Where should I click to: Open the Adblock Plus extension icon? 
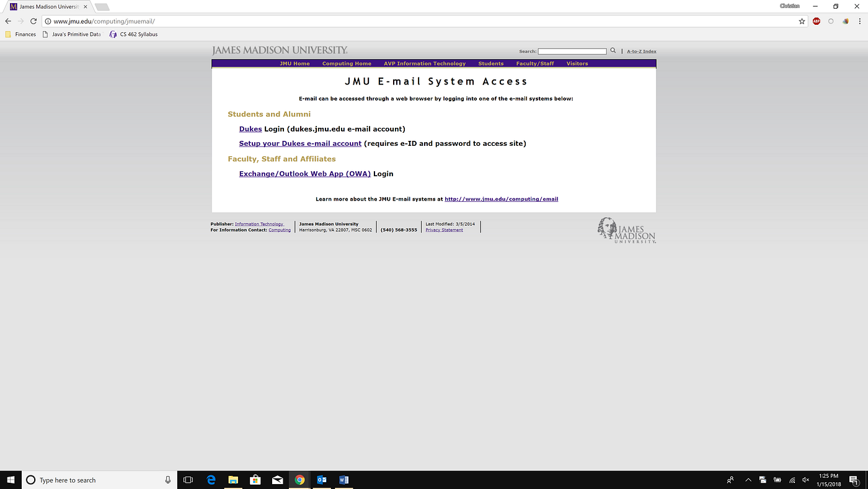tap(817, 21)
